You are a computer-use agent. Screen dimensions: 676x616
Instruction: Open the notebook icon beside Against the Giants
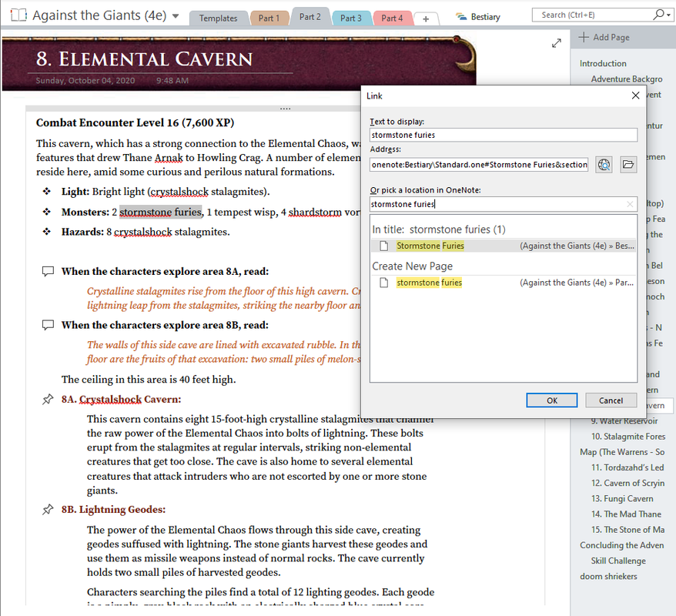click(18, 15)
